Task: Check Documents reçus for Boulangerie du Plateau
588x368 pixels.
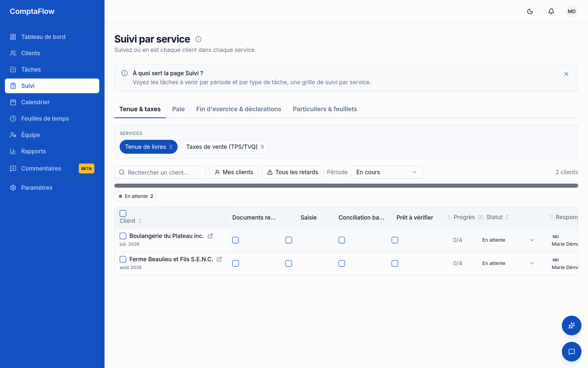Action: (235, 240)
